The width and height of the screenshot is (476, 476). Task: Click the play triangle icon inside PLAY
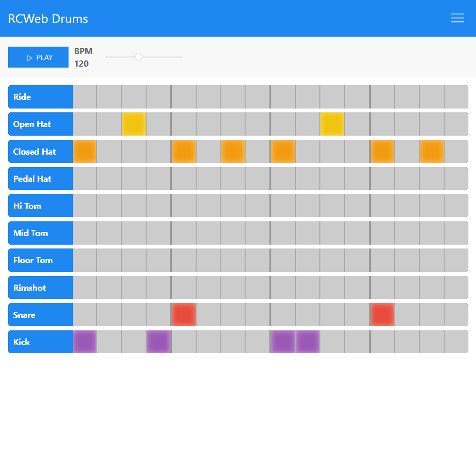click(29, 57)
